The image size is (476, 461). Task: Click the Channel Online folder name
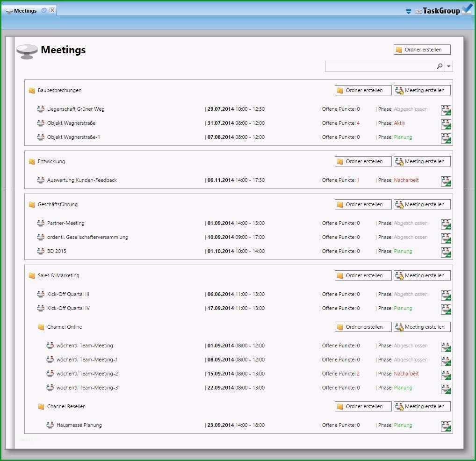pos(65,327)
